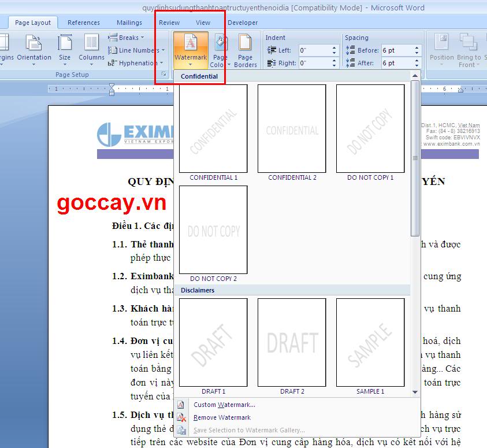Click the Orientation icon
This screenshot has height=448, width=487.
point(34,43)
